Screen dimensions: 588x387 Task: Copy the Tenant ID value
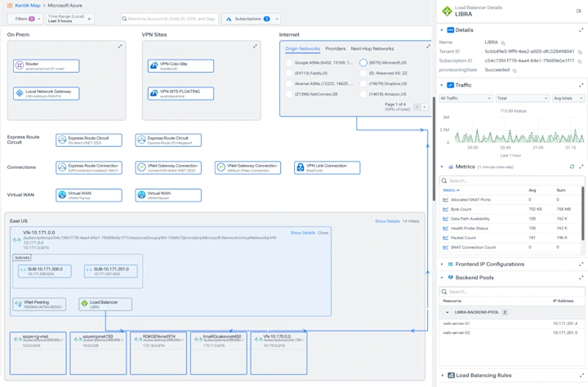click(580, 52)
